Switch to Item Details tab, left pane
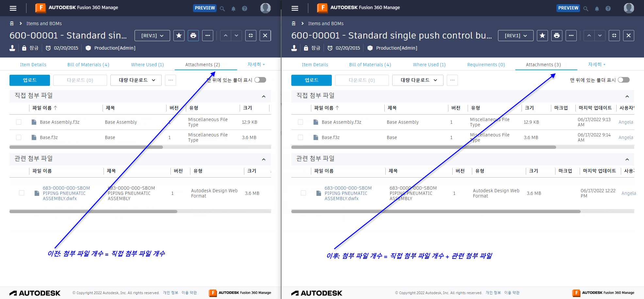This screenshot has width=644, height=299. [33, 65]
